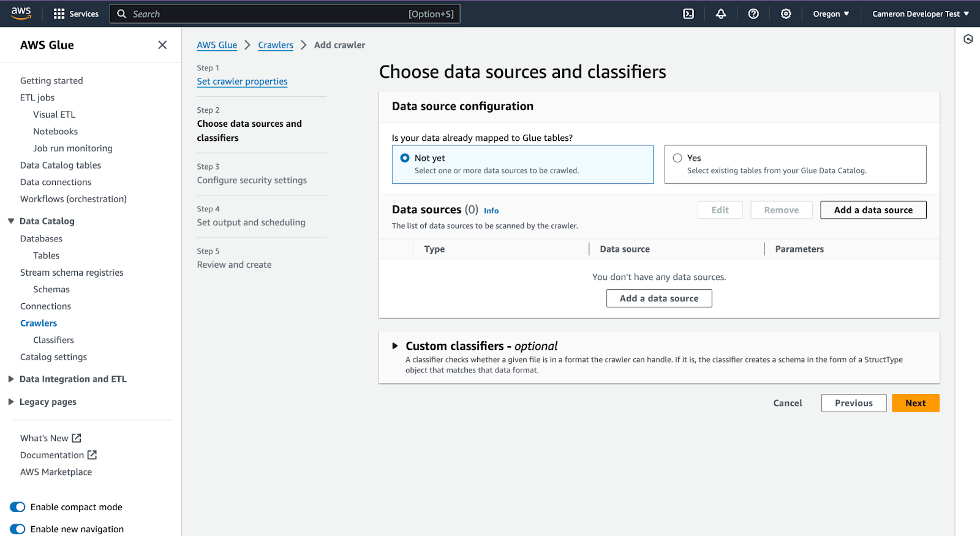Open Data connections
980x536 pixels.
point(56,182)
